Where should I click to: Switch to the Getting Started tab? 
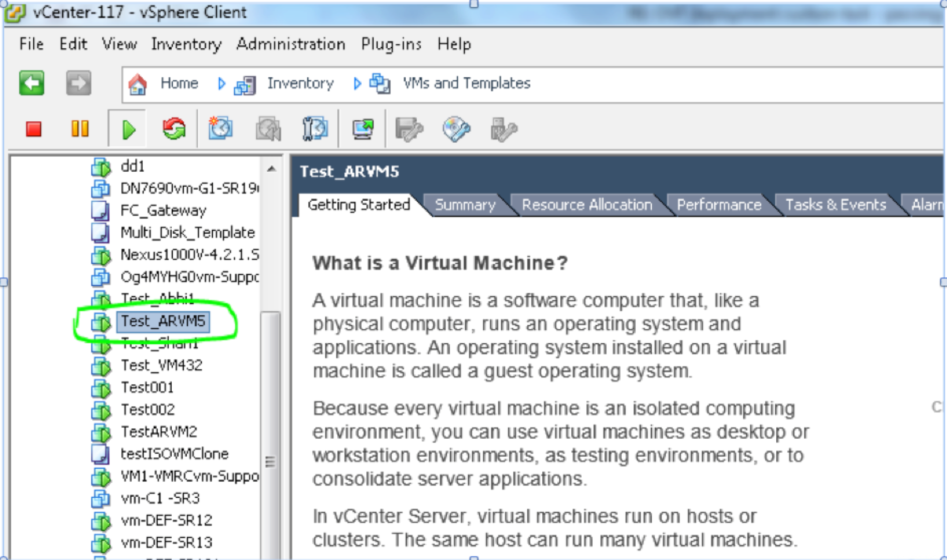pyautogui.click(x=359, y=205)
